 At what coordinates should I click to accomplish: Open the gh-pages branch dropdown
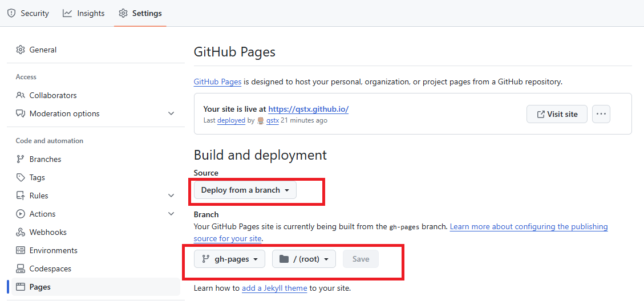point(229,259)
